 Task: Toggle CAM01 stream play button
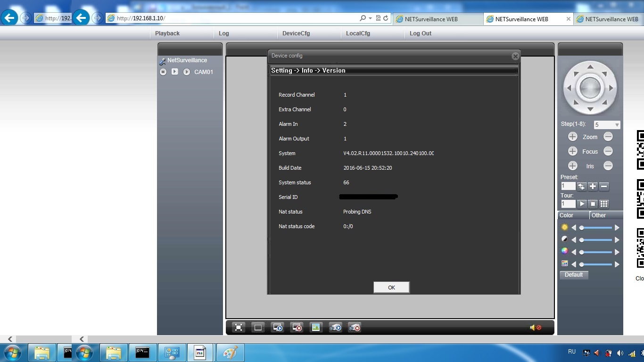(x=175, y=72)
